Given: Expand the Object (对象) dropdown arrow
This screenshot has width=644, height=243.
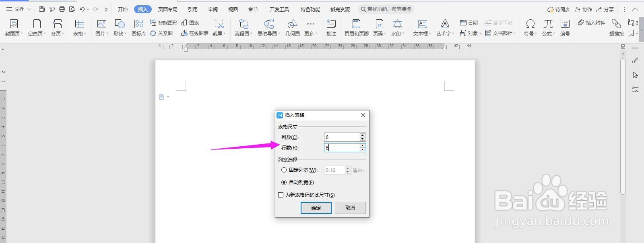Looking at the screenshot, I should pos(481,33).
